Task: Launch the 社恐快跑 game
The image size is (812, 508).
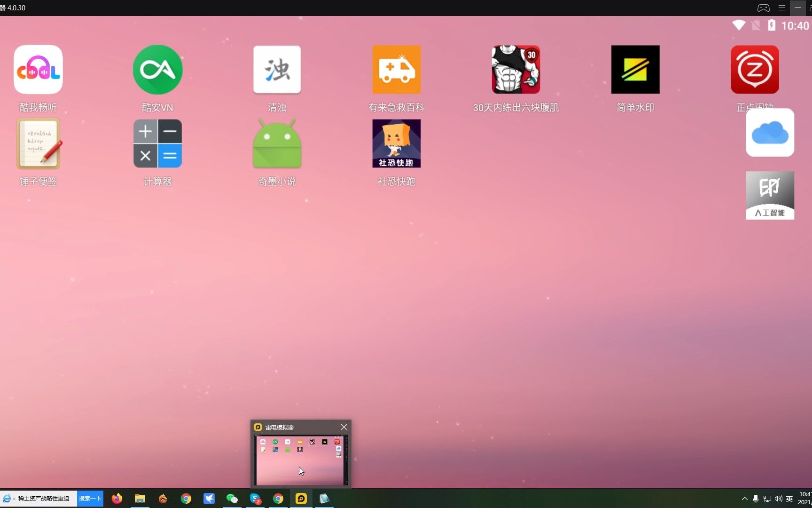Action: [396, 143]
